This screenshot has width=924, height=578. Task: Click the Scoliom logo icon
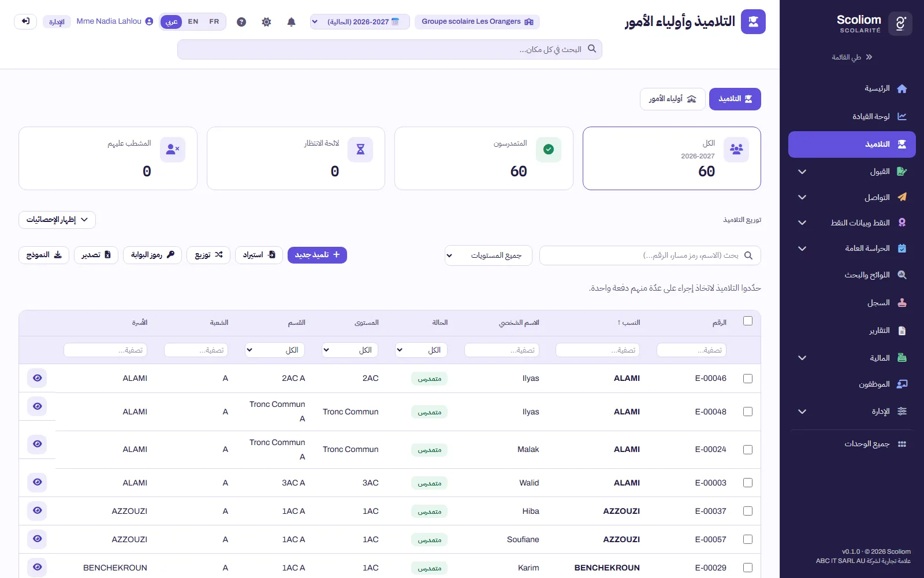click(900, 24)
